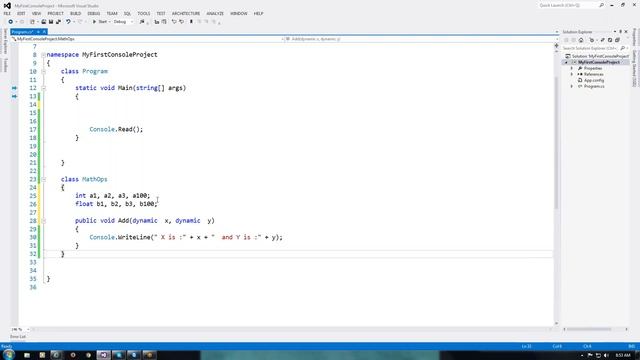Click the taskbar volume icon
Screen dimensions: 640x360
click(x=606, y=356)
